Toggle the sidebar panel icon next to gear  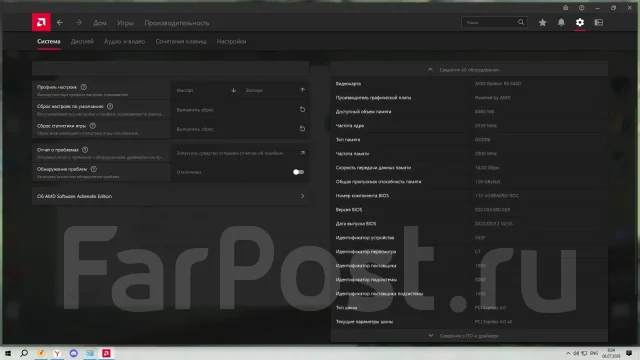[x=599, y=22]
